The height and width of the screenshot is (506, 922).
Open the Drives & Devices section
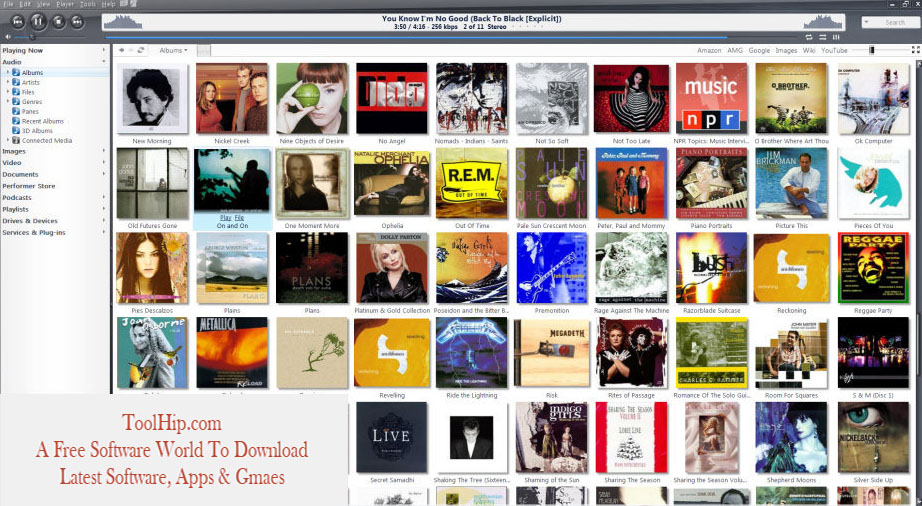(29, 221)
